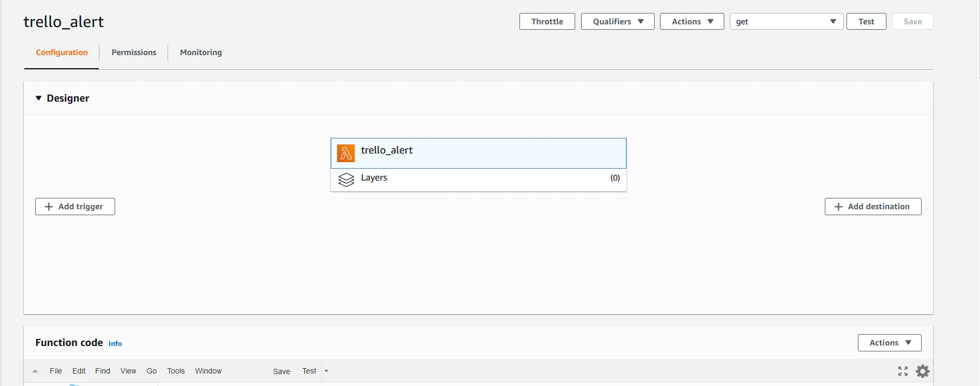Collapse the Designer section
The height and width of the screenshot is (386, 980).
[38, 98]
